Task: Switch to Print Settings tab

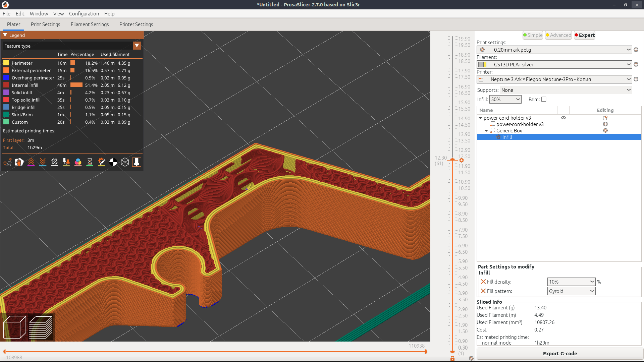Action: [x=45, y=24]
